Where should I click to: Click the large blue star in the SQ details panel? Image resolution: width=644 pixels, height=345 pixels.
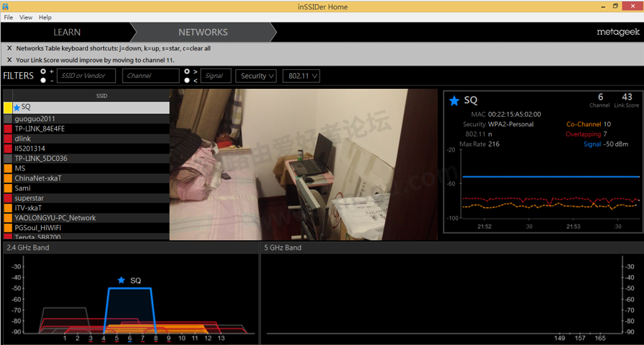454,100
